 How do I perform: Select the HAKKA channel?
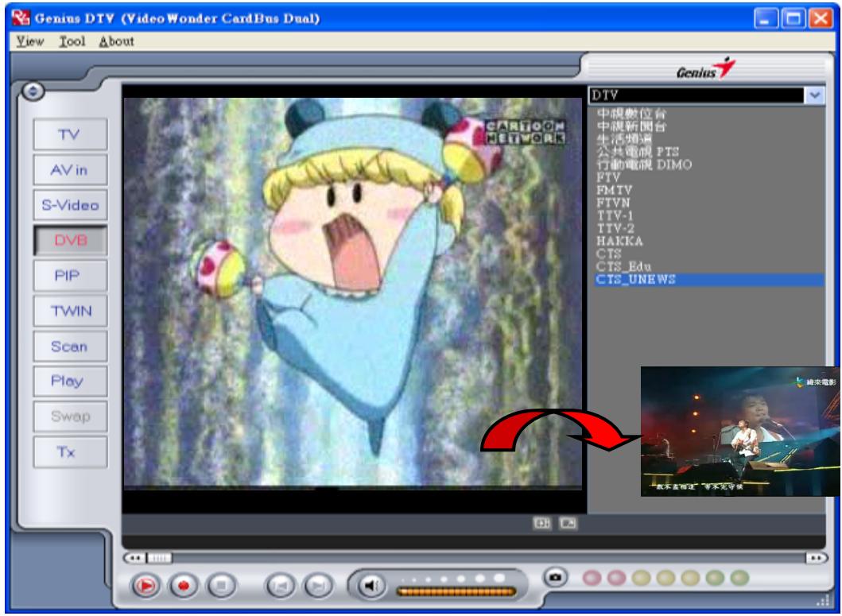click(x=619, y=241)
